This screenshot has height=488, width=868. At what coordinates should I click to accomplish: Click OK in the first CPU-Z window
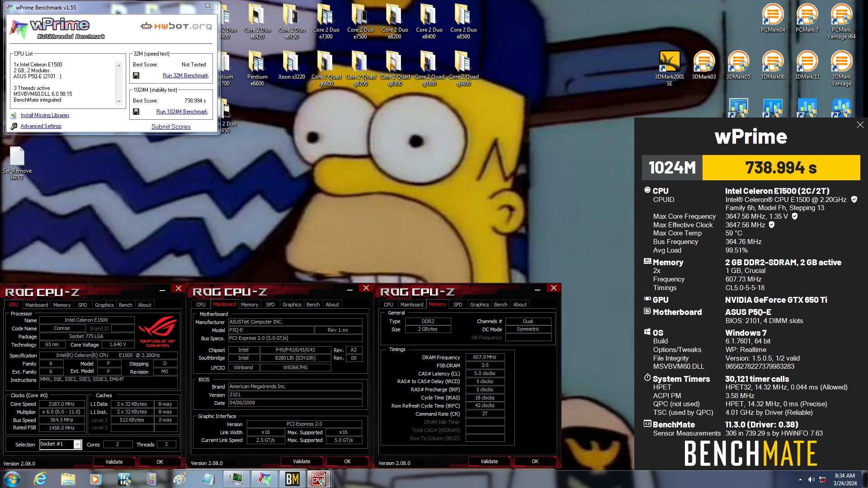tap(160, 462)
